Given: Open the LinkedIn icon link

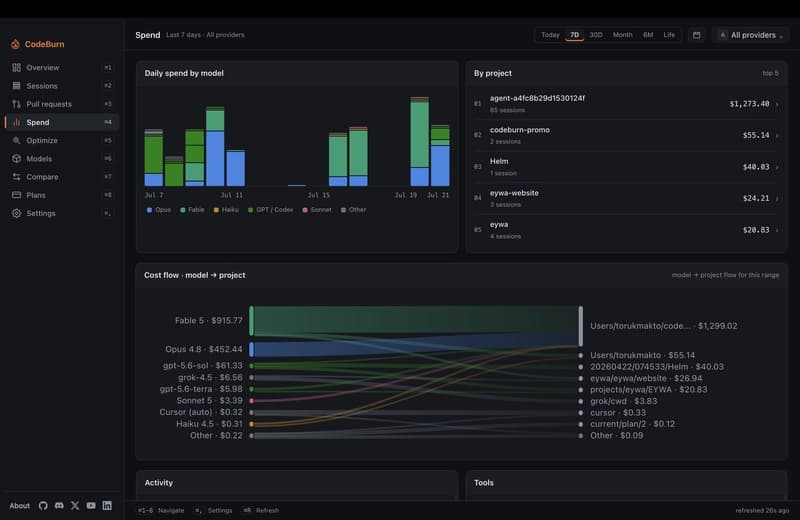Looking at the screenshot, I should [107, 506].
